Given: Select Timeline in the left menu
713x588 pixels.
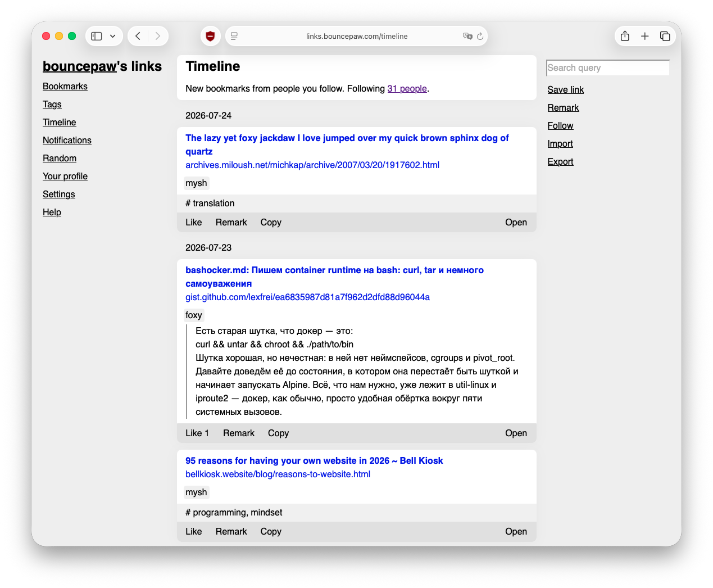Looking at the screenshot, I should click(x=60, y=122).
